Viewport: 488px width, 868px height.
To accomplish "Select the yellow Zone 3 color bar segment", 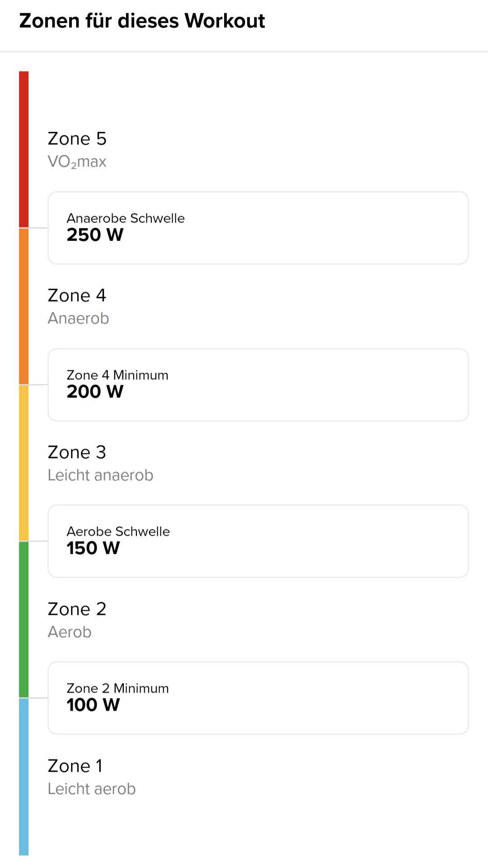I will coord(24,463).
